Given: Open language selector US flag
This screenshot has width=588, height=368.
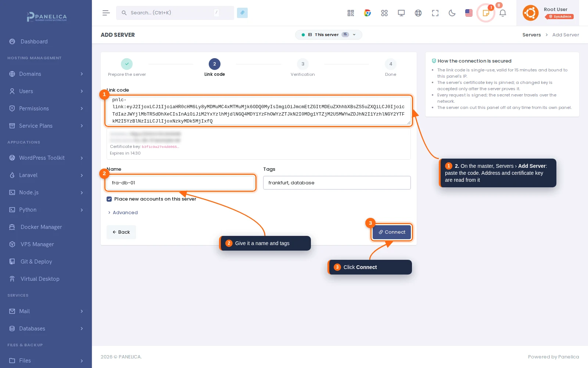Looking at the screenshot, I should (469, 13).
